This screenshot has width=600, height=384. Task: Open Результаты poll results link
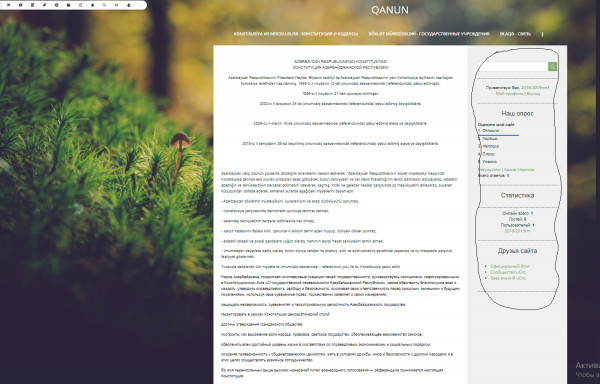489,169
